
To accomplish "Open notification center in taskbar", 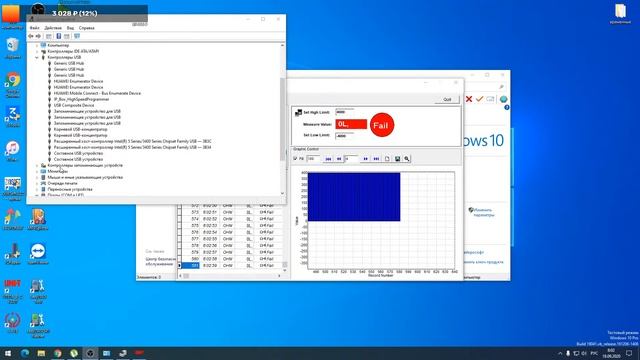I will pyautogui.click(x=629, y=353).
